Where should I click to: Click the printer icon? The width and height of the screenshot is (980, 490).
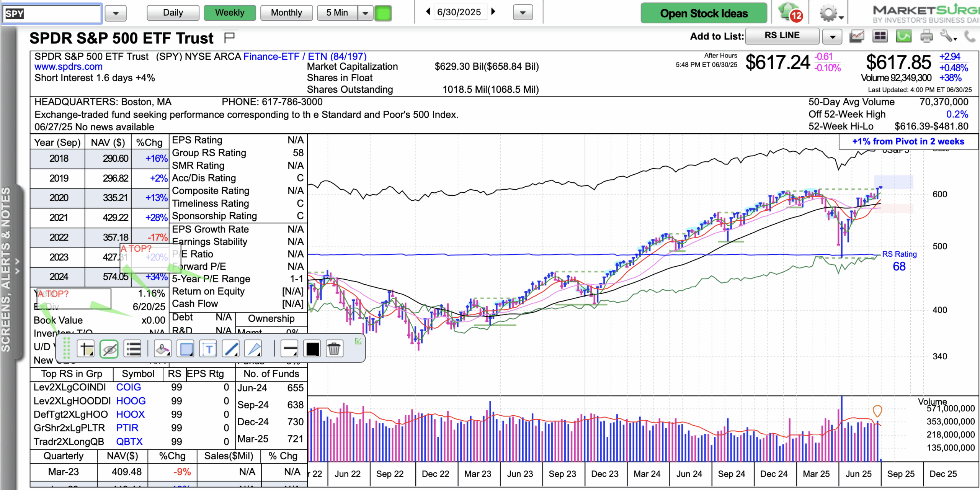926,36
